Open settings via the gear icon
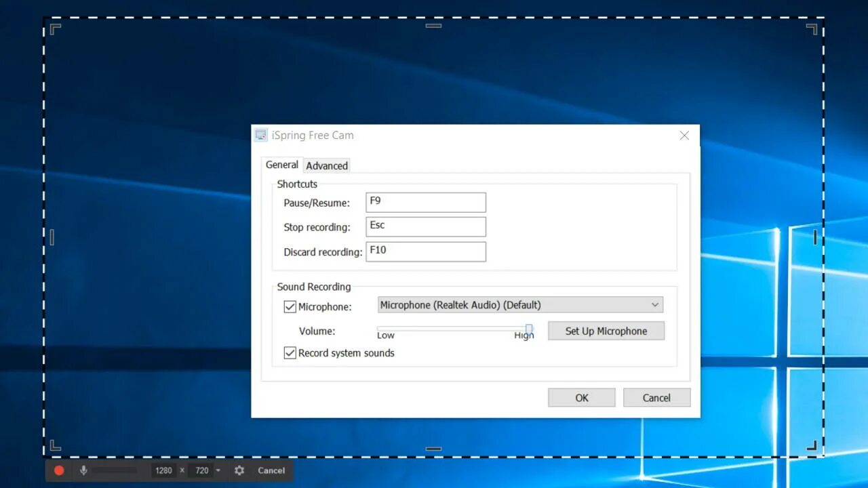 click(x=239, y=470)
